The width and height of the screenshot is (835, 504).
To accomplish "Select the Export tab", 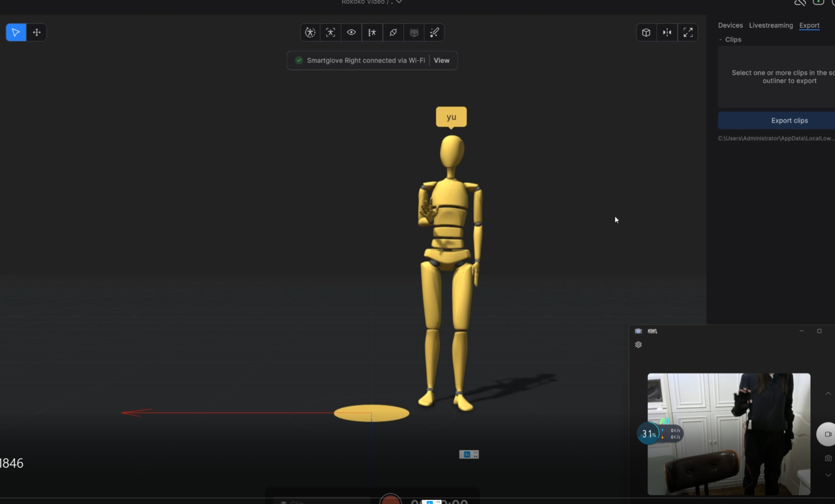I will pyautogui.click(x=809, y=25).
